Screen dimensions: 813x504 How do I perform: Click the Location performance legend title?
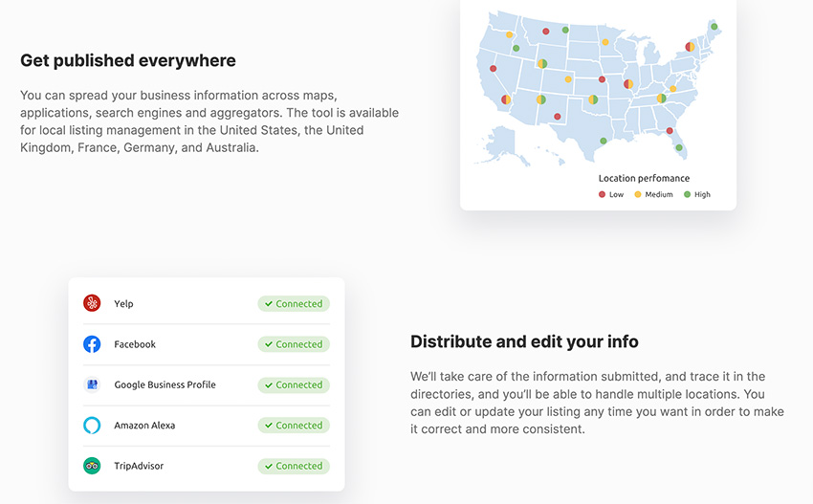coord(644,179)
